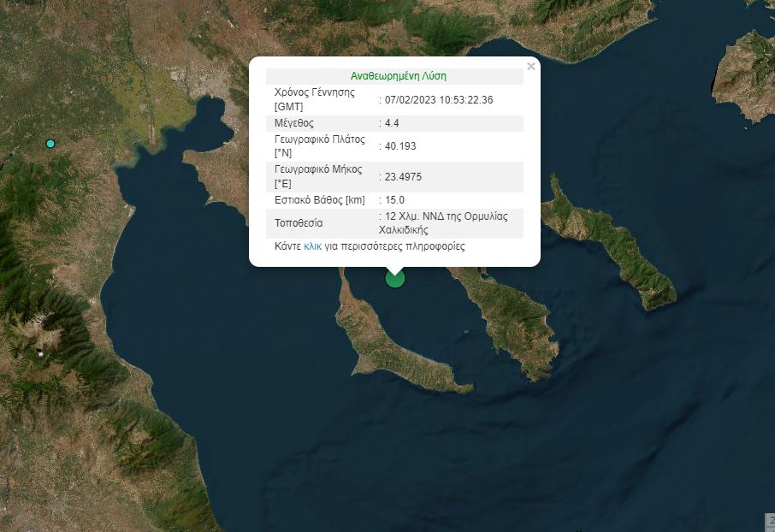Viewport: 775px width, 532px height.
Task: Select the 'Αναθεωρημένη Λύση' header text
Action: 399,76
